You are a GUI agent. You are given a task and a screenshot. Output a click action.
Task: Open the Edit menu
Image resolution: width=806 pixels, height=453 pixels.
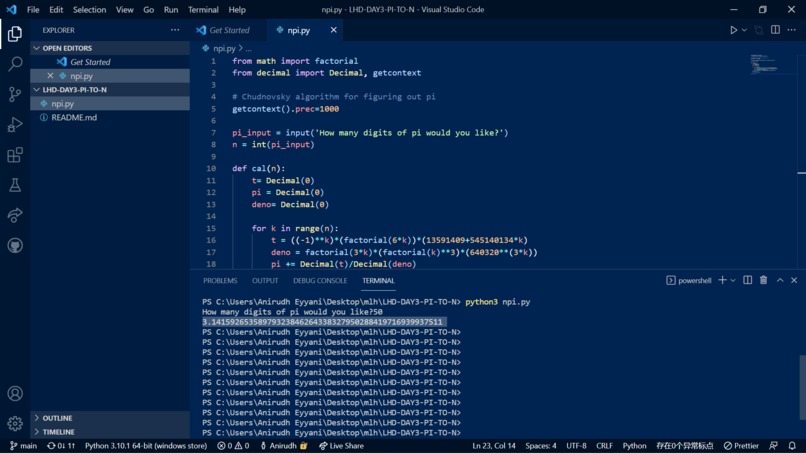tap(56, 9)
